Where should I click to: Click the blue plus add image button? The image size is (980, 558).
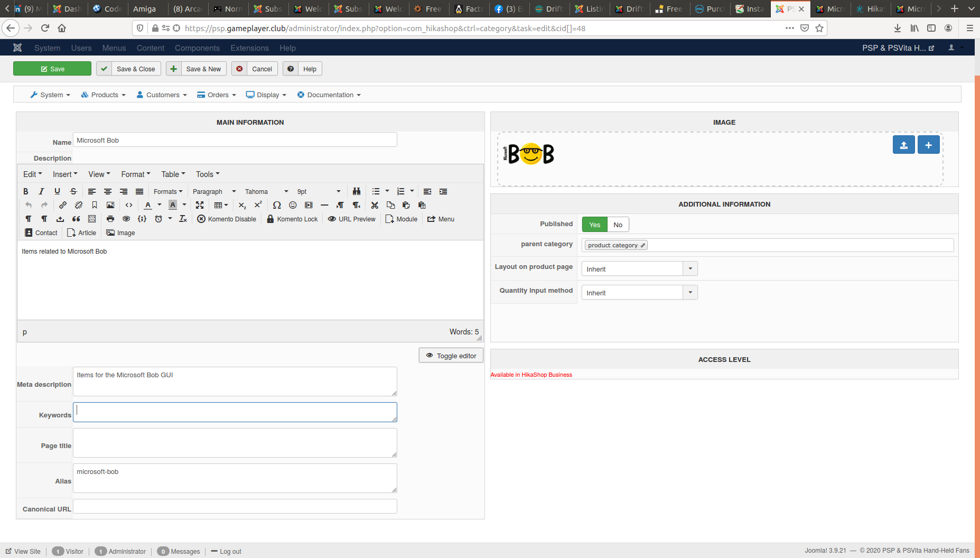click(x=929, y=145)
